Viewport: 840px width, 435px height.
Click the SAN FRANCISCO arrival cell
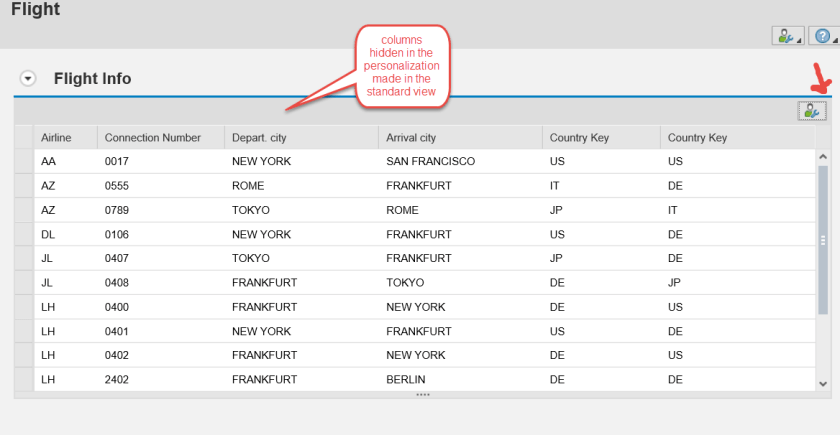430,162
